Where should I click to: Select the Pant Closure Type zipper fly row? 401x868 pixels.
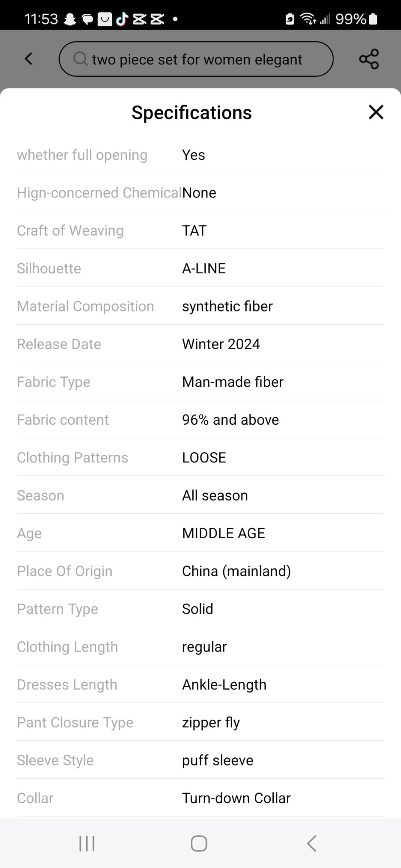coord(200,722)
